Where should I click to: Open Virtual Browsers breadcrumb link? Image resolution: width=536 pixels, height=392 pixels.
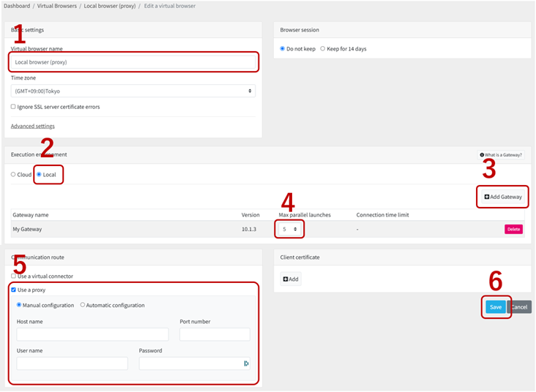pos(56,6)
